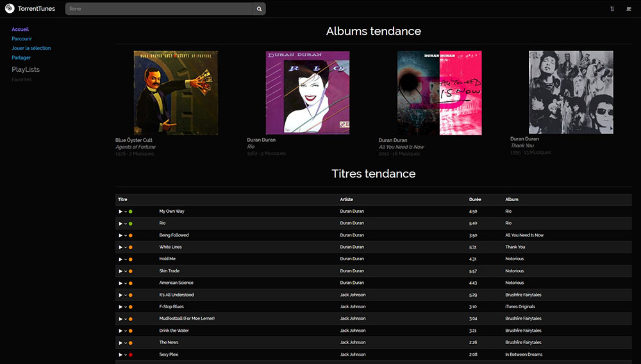Viewport: 641px width, 364px height.
Task: Click Duran Duran Rio album cover
Action: click(x=308, y=93)
